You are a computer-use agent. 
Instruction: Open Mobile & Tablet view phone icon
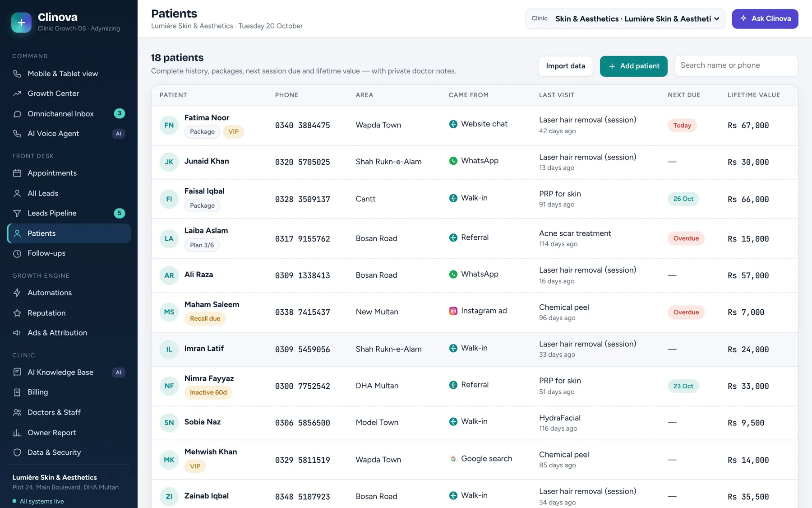click(17, 74)
